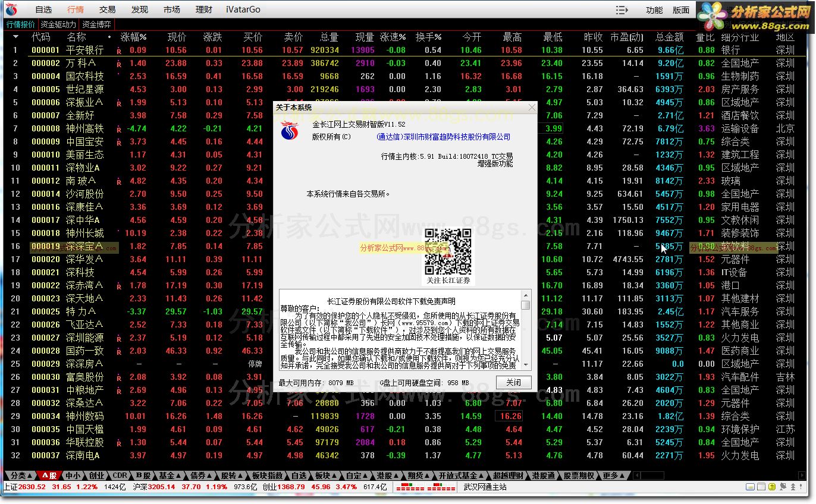The height and width of the screenshot is (504, 816).
Task: Open the list-style menu icon beside 功能
Action: [622, 10]
